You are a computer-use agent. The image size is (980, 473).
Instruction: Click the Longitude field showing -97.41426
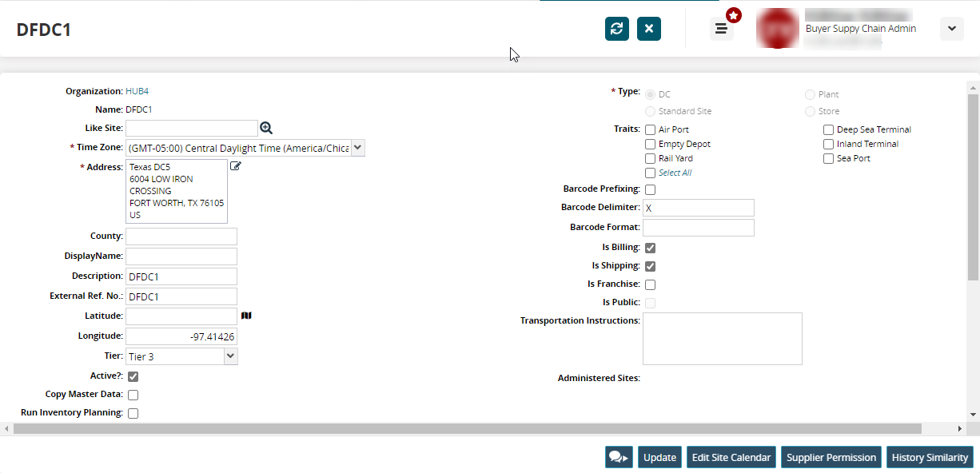(x=181, y=336)
